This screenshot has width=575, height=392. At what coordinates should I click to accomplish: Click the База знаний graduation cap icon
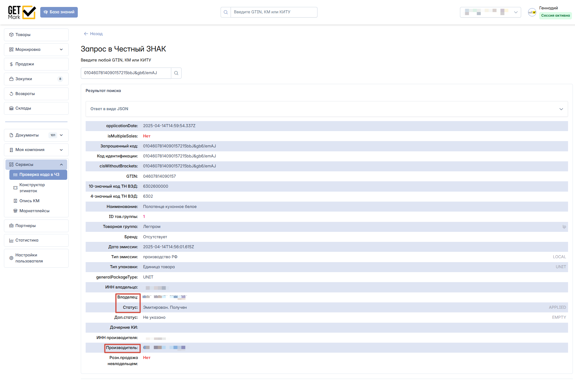click(x=46, y=12)
